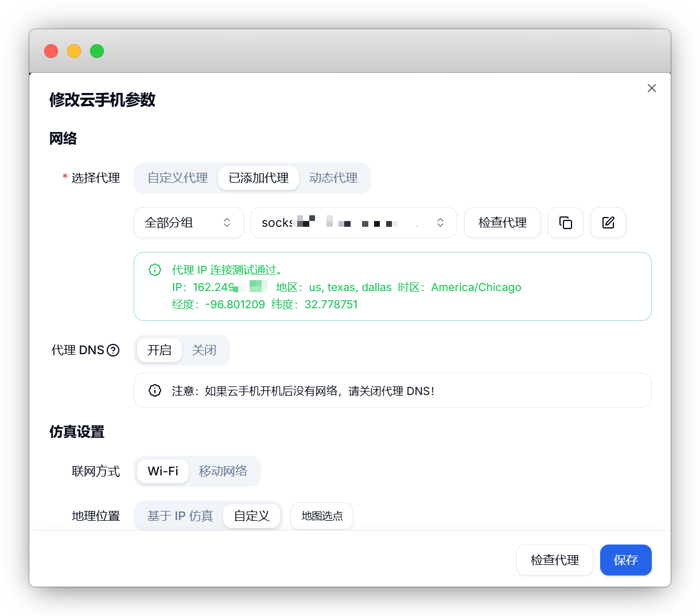The image size is (700, 616).
Task: Close the dialog with the X icon
Action: click(651, 88)
